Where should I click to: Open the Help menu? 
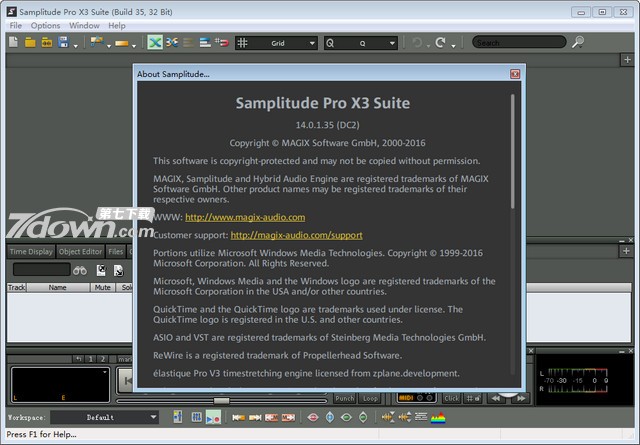coord(117,25)
